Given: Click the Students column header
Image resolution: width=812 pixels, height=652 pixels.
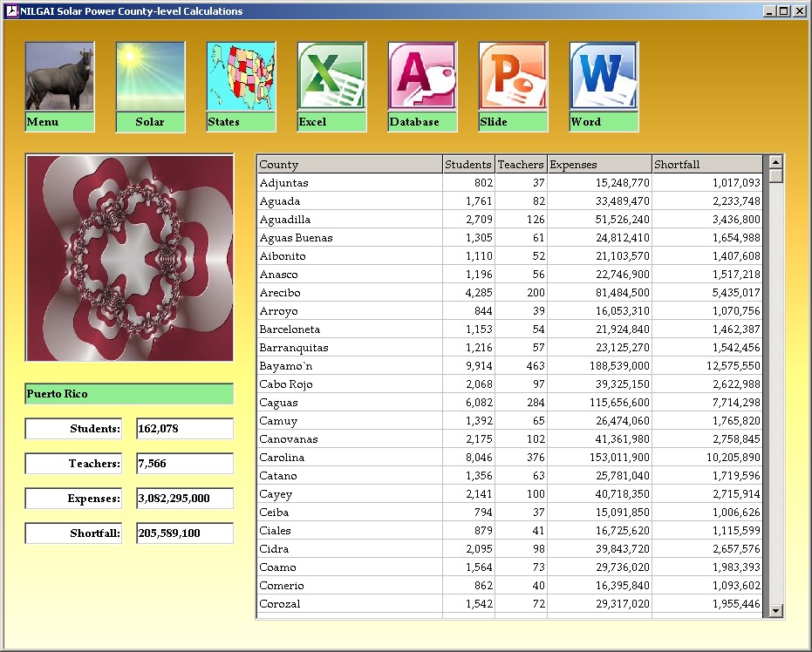Looking at the screenshot, I should [468, 165].
